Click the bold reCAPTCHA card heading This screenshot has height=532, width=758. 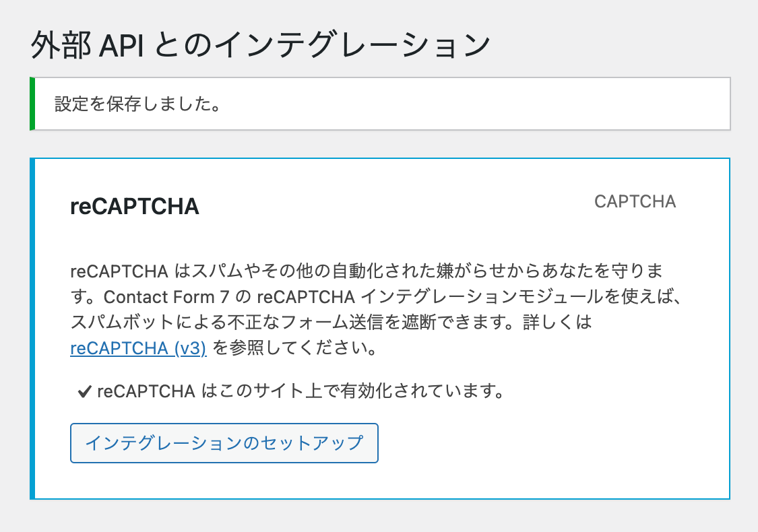(135, 206)
